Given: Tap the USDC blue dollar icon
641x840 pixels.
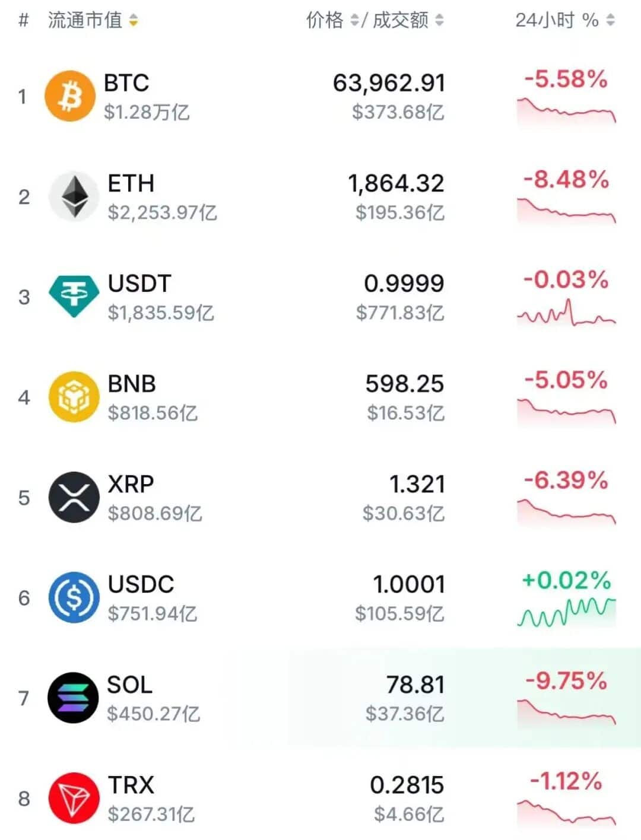Looking at the screenshot, I should point(74,597).
